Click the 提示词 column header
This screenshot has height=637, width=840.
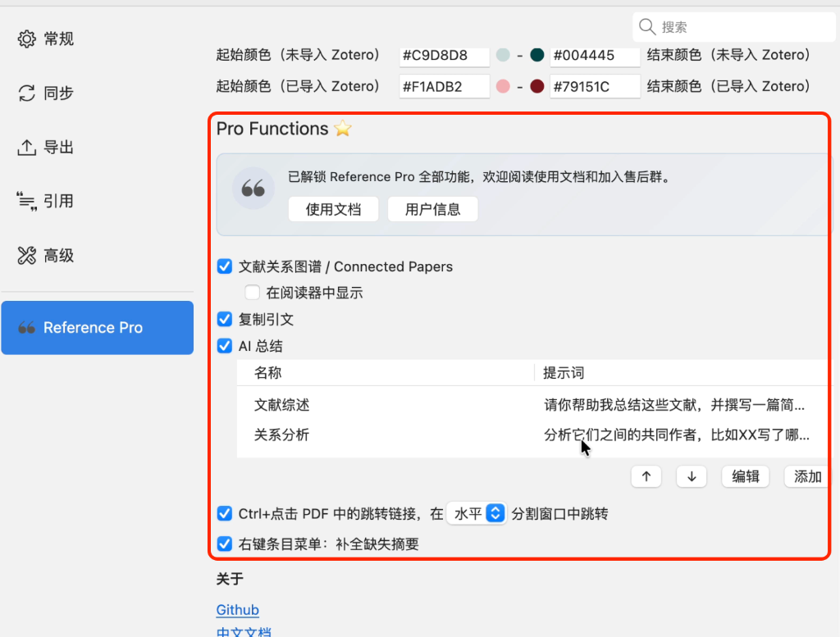coord(682,372)
